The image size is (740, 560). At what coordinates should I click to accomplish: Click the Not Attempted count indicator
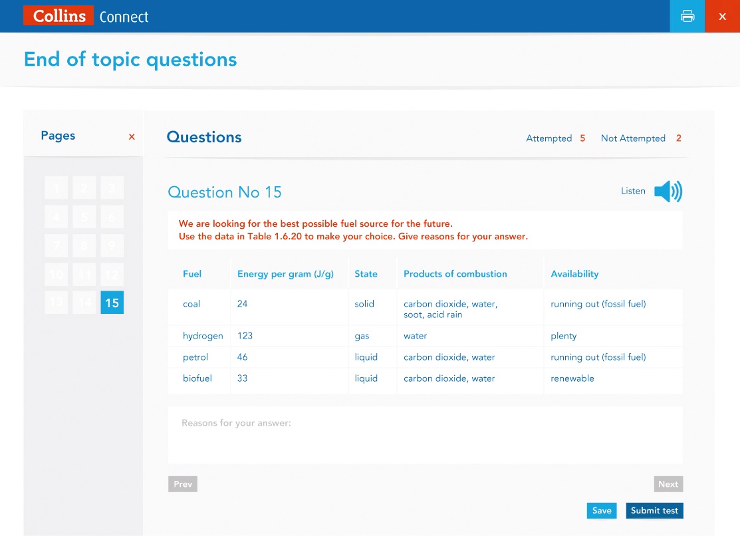pos(640,138)
